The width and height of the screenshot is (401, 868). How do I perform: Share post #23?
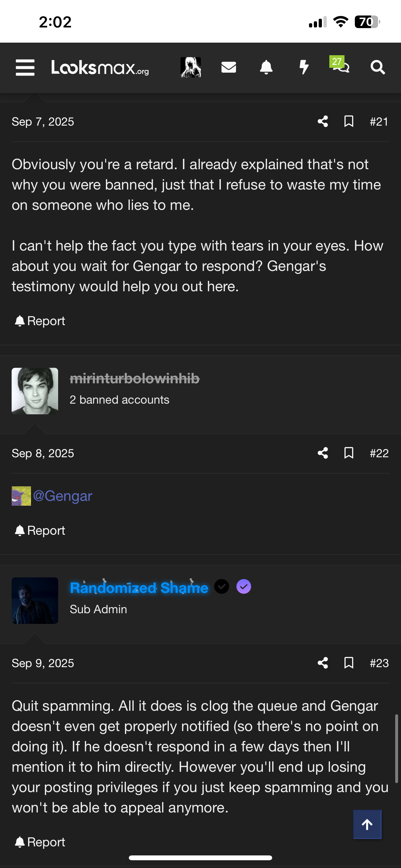click(x=323, y=663)
